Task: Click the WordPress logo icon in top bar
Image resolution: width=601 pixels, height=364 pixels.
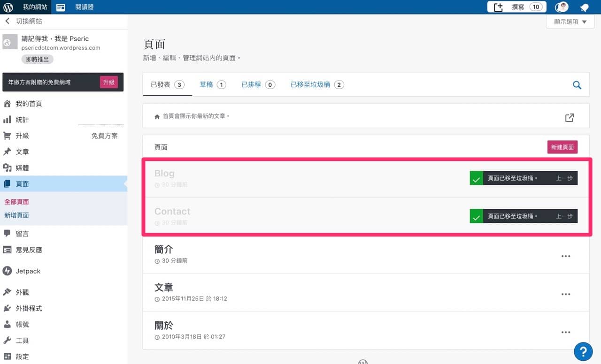Action: point(8,7)
